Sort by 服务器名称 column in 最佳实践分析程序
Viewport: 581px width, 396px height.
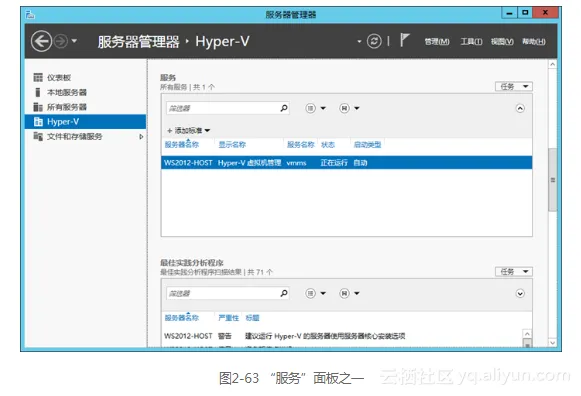[x=182, y=318]
